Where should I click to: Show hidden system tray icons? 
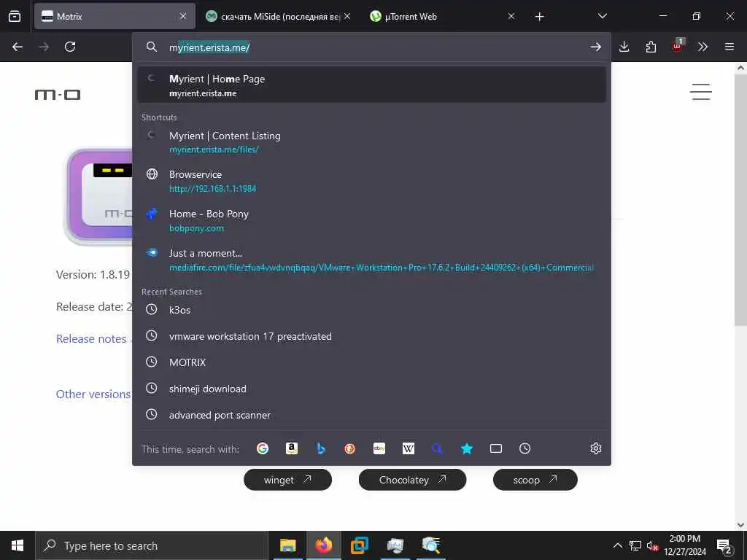click(617, 545)
